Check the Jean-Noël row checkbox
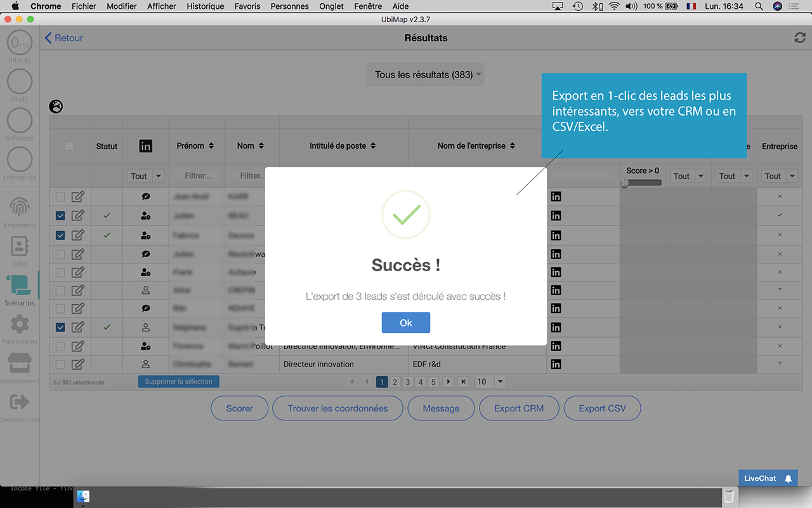This screenshot has height=508, width=812. (60, 197)
